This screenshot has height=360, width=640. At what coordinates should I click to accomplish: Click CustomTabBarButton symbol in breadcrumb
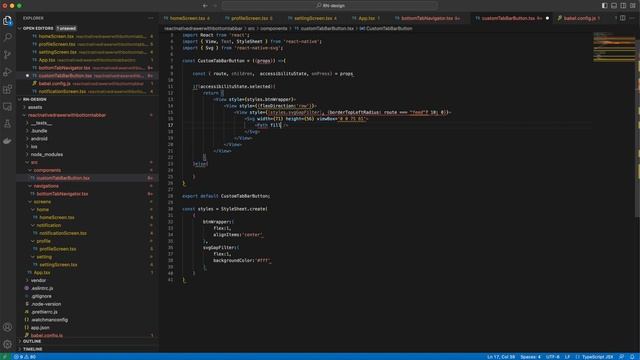pyautogui.click(x=389, y=29)
